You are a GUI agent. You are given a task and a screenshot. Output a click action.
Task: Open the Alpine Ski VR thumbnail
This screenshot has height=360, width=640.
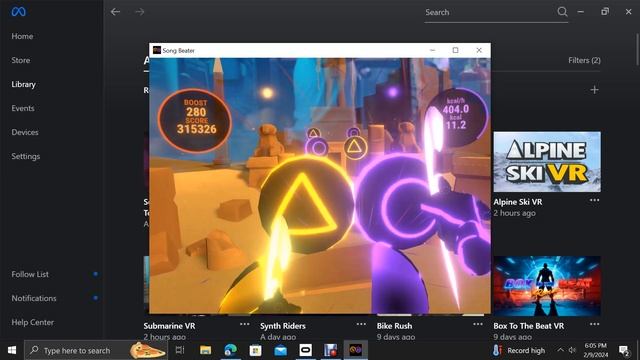coord(547,162)
